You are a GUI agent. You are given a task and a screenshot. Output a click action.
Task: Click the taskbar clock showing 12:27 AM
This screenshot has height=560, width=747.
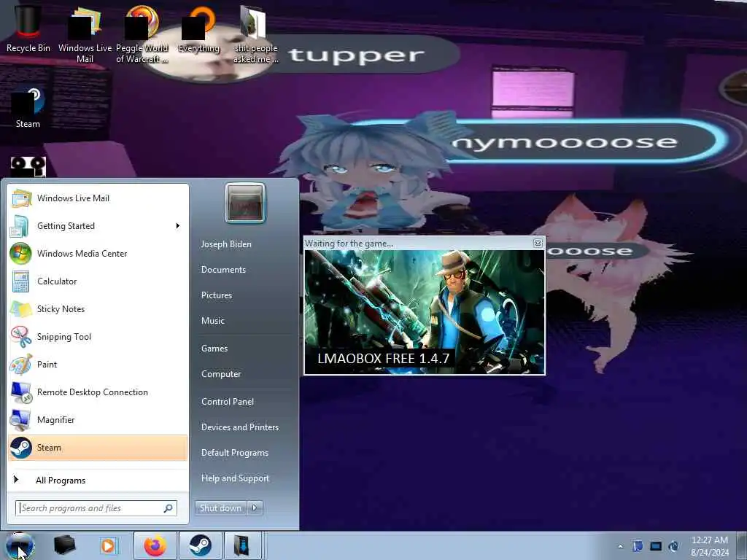click(x=710, y=546)
